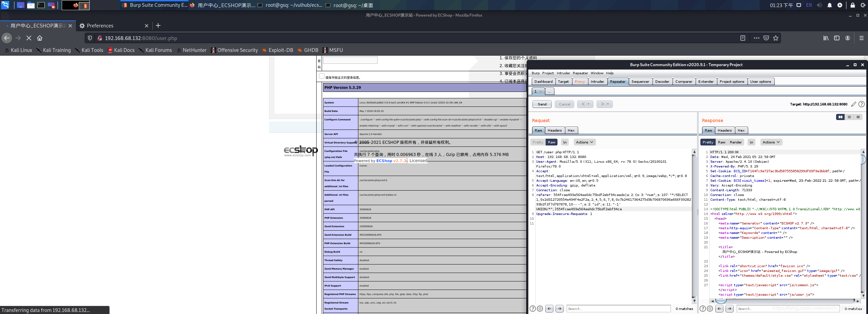The width and height of the screenshot is (868, 314).
Task: Open Firefox library icon
Action: [x=826, y=38]
